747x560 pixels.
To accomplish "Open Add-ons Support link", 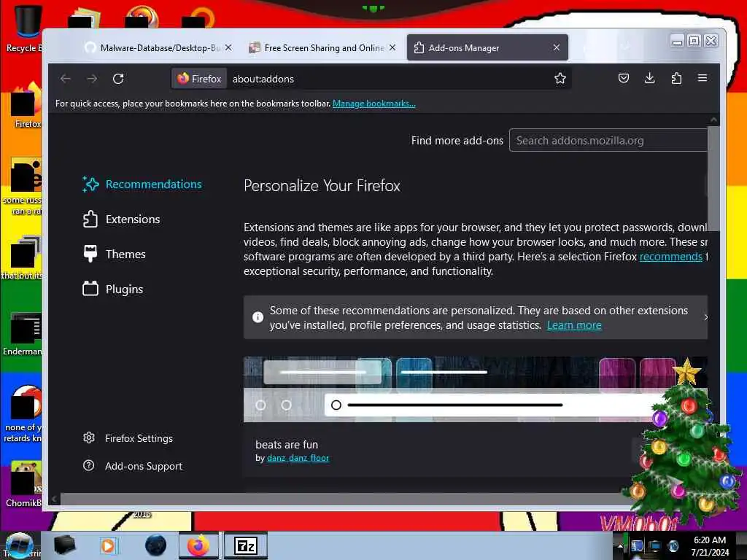I will (133, 466).
